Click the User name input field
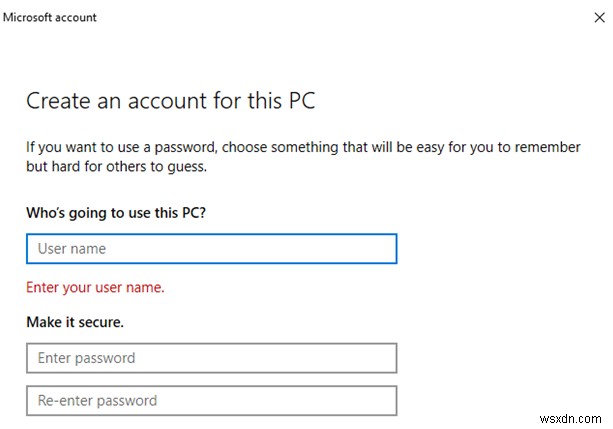This screenshot has width=613, height=429. [x=212, y=248]
